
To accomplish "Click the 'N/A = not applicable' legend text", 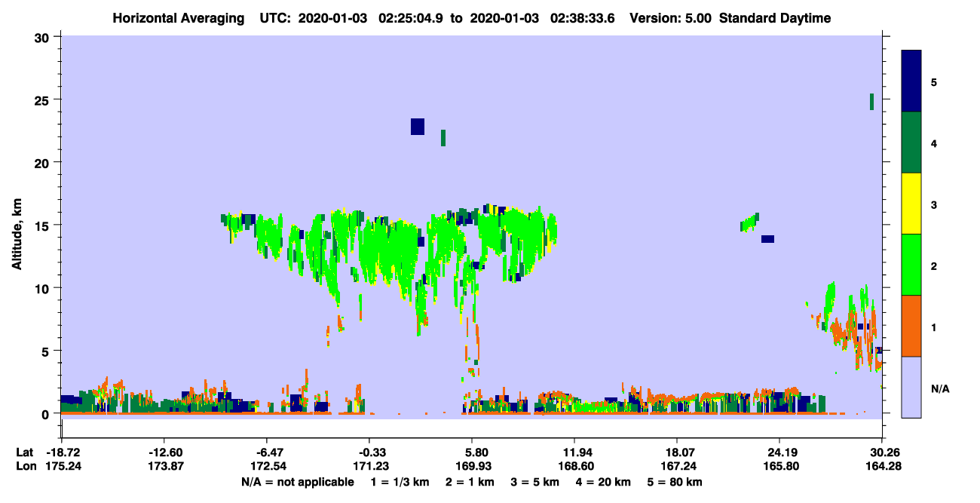I will coord(297,482).
